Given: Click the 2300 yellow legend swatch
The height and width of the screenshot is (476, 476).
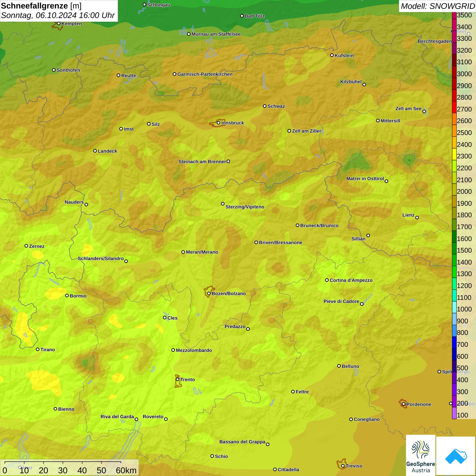Looking at the screenshot, I should tap(454, 154).
